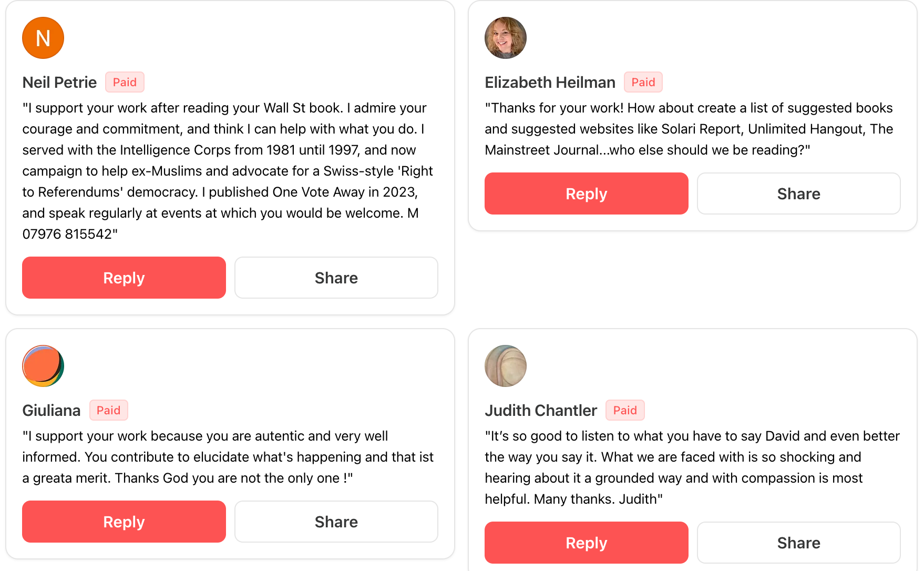Open Elizabeth Heilman's profile photo
Image resolution: width=924 pixels, height=571 pixels.
pos(505,38)
